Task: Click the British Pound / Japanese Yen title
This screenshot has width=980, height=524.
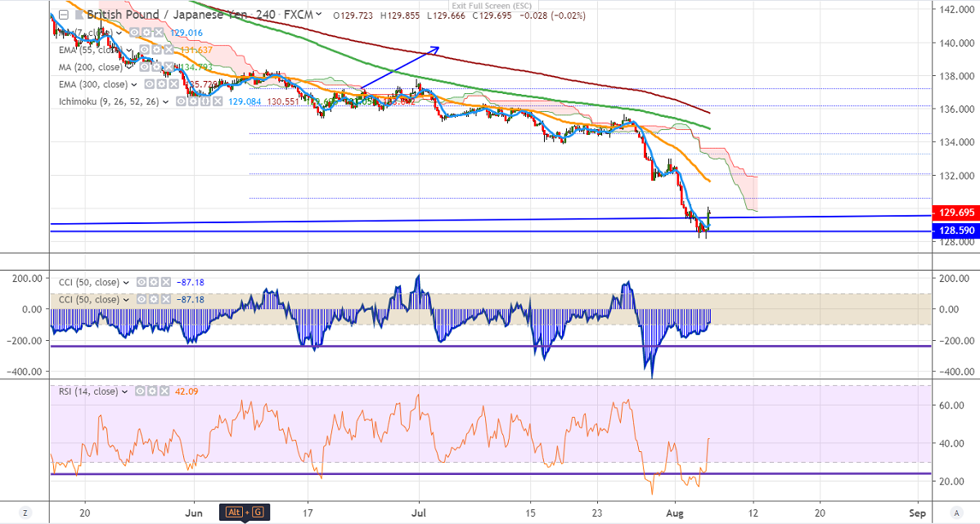Action: pyautogui.click(x=168, y=15)
